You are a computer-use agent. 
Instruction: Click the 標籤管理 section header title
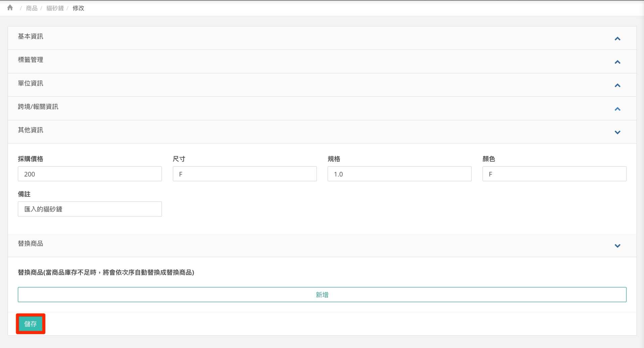pyautogui.click(x=31, y=60)
